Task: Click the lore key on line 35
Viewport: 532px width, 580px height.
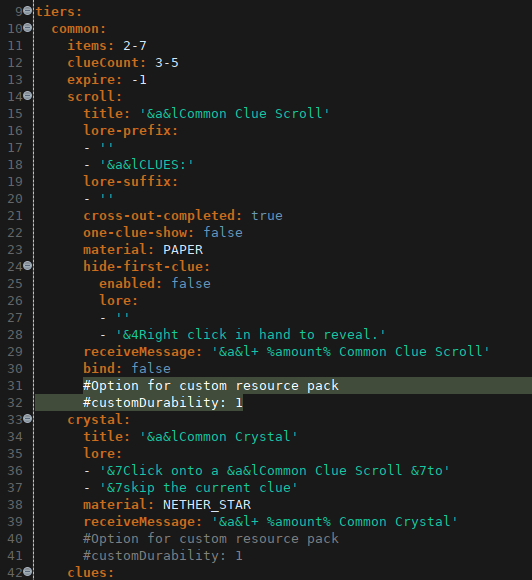Action: 102,454
